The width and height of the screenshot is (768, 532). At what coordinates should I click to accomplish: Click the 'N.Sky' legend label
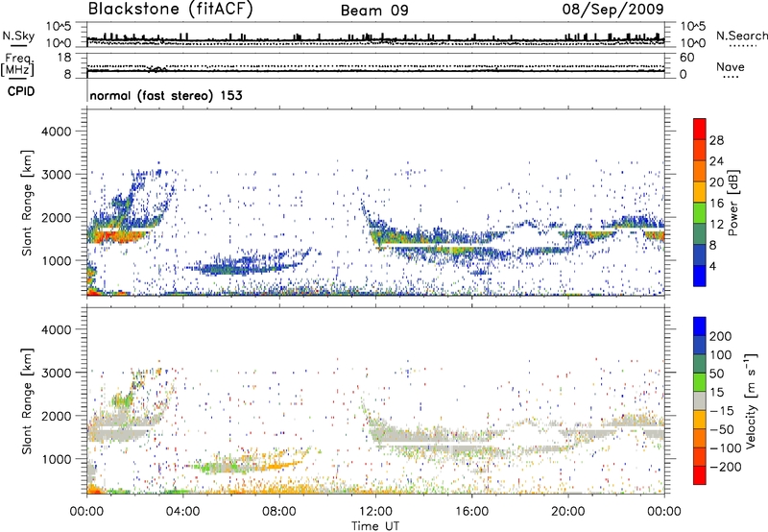point(18,36)
